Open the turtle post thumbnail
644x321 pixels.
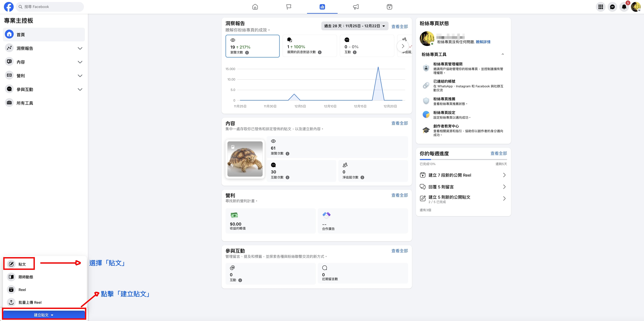click(x=245, y=159)
